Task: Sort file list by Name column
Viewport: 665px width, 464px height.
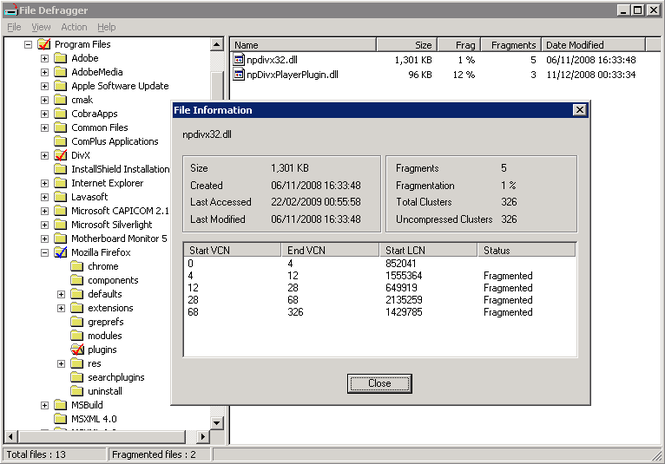Action: [303, 45]
